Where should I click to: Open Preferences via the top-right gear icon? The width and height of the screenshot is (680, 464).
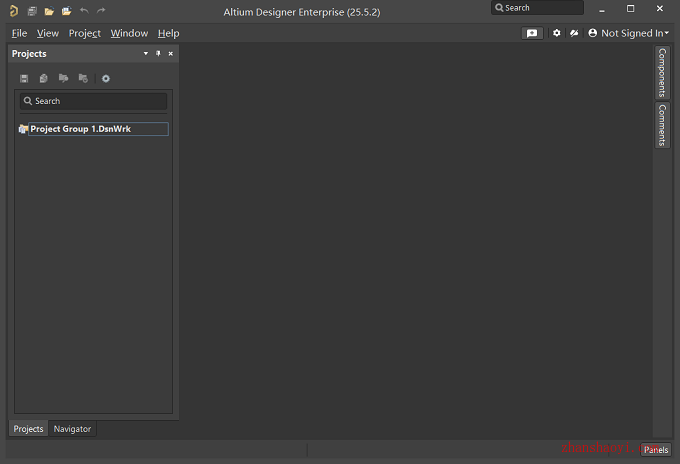click(557, 33)
